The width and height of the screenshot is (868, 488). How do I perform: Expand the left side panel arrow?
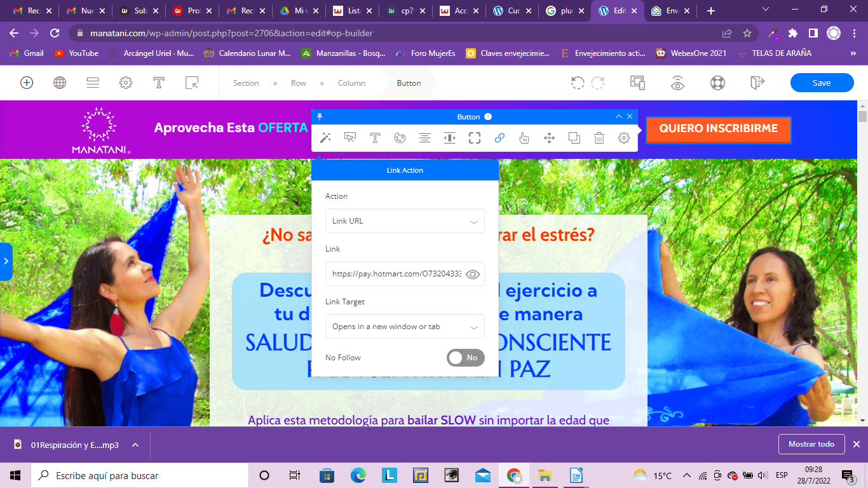[x=6, y=261]
